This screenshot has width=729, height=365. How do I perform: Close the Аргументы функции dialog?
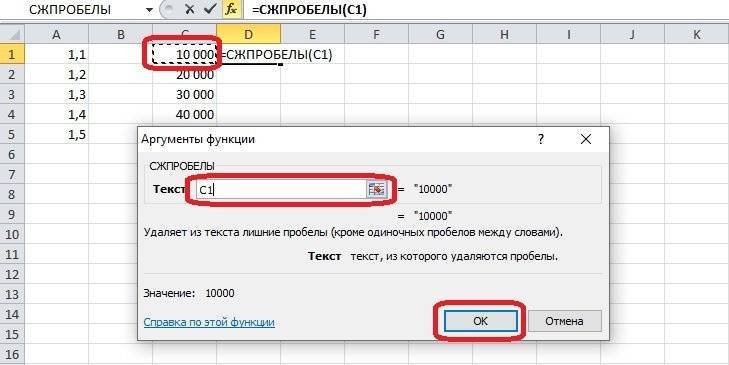586,139
